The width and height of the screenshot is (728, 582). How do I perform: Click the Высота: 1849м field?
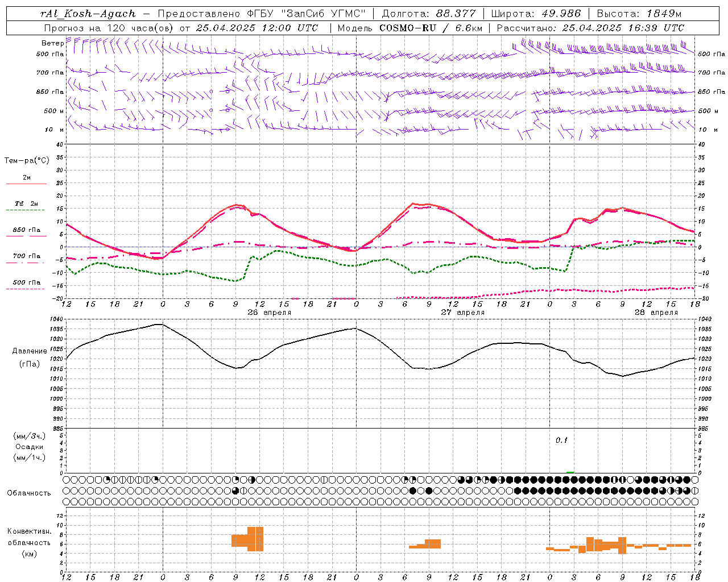coord(639,14)
